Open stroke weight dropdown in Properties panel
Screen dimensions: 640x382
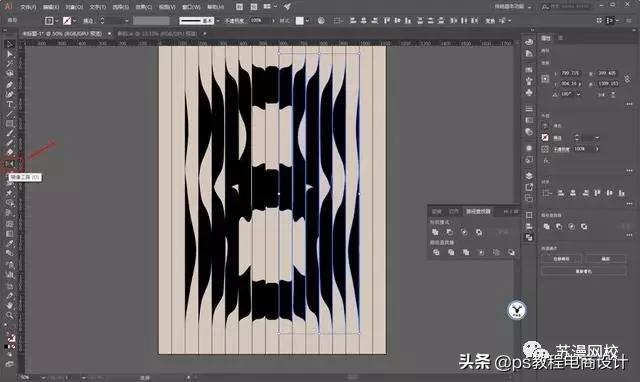coord(597,138)
